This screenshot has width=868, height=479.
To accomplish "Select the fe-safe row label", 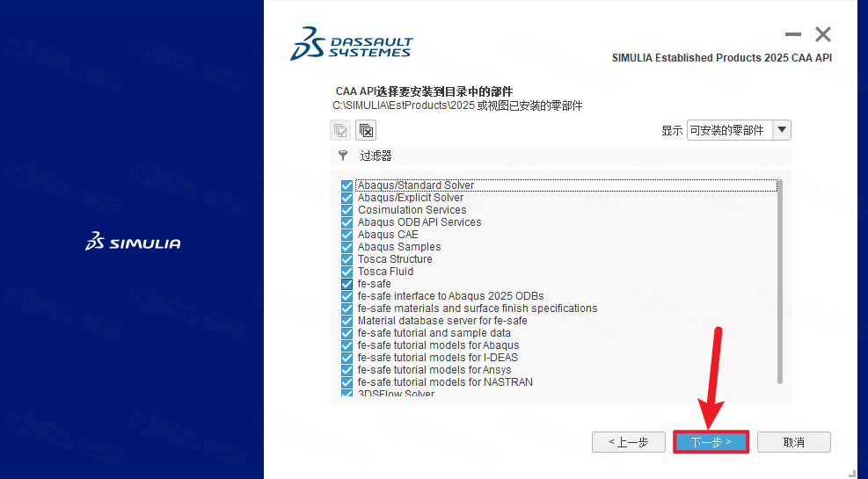I will pos(375,284).
